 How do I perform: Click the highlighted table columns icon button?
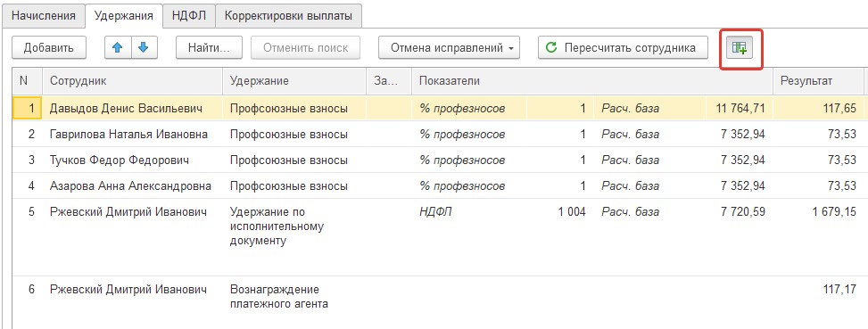[x=740, y=49]
